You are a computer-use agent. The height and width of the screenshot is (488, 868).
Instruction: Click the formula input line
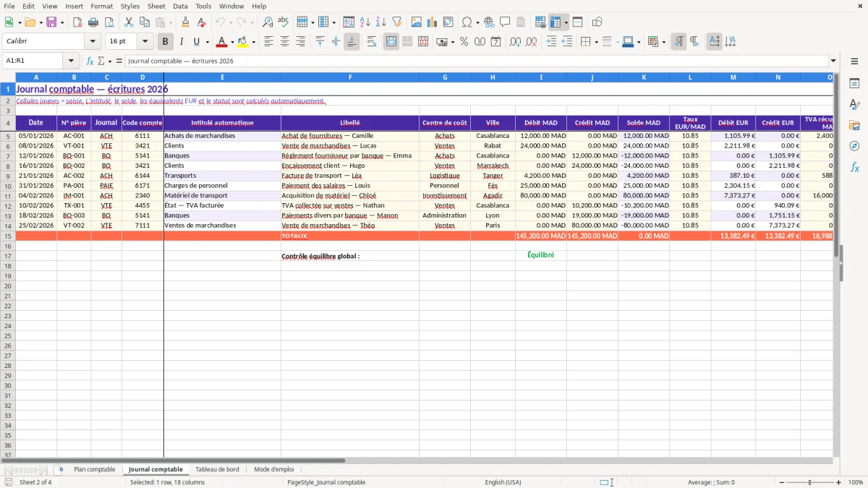tap(477, 61)
